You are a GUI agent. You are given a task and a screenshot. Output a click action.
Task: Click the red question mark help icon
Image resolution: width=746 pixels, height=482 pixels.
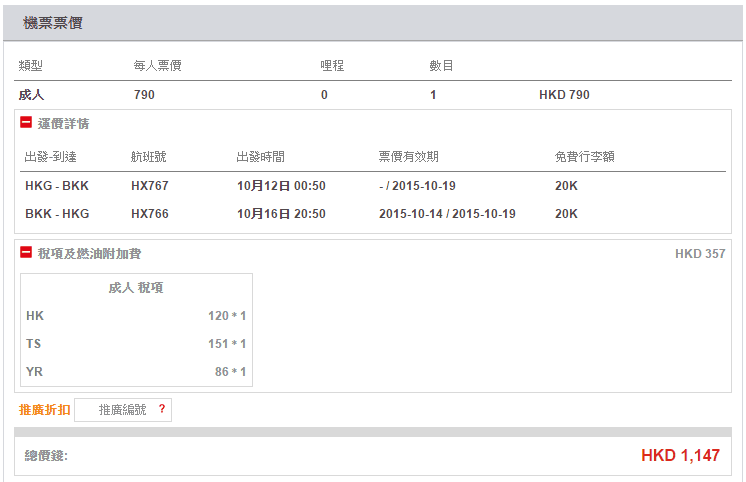click(161, 409)
